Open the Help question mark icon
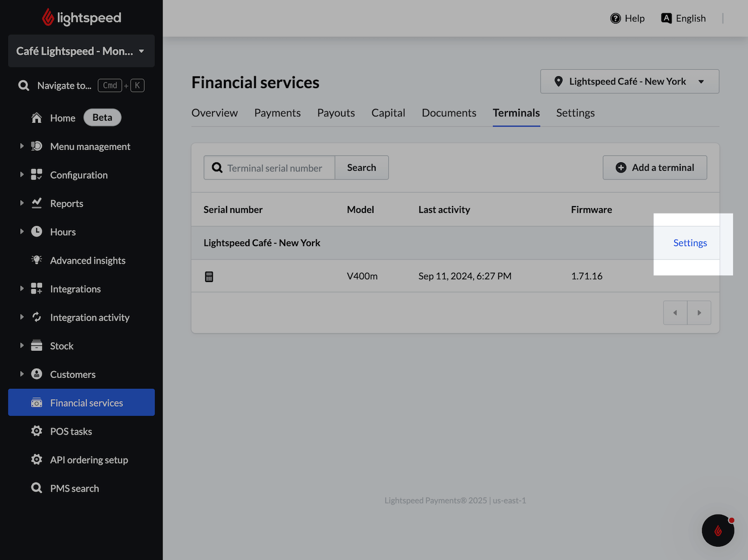This screenshot has width=748, height=560. tap(615, 18)
